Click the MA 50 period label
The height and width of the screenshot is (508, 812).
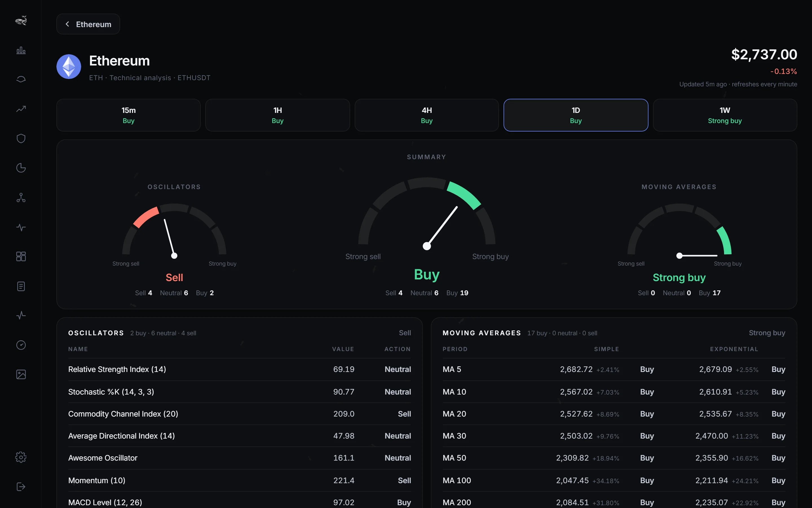pos(454,458)
